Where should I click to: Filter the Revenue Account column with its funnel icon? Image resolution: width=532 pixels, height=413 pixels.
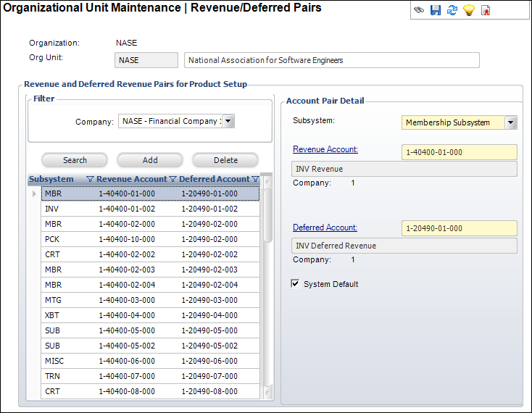(x=173, y=179)
